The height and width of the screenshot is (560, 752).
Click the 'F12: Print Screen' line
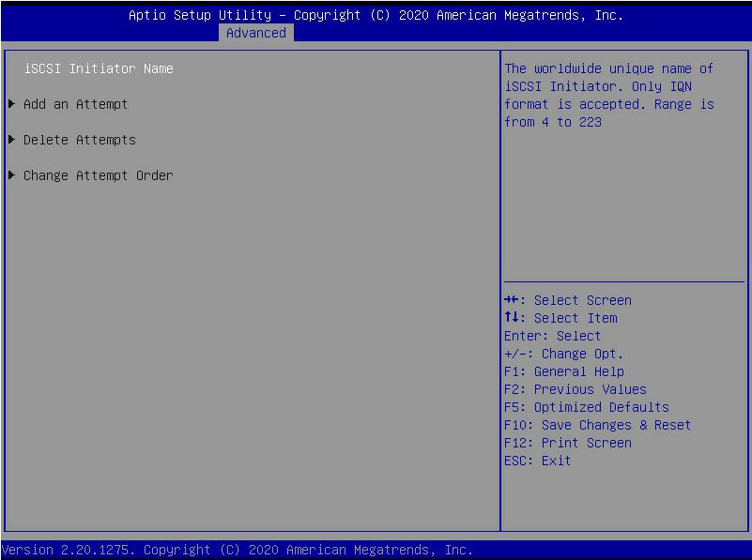(x=568, y=443)
